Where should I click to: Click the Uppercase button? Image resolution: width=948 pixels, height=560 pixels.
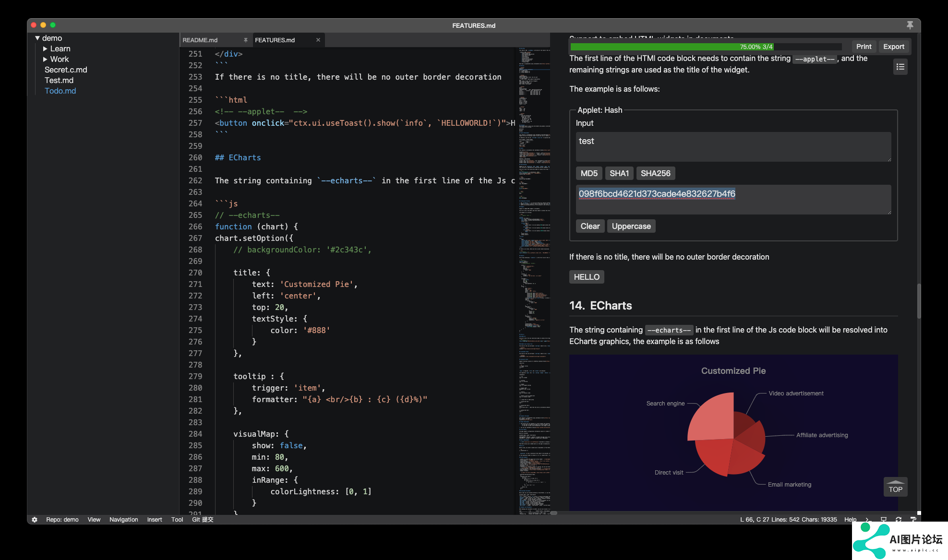[631, 226]
